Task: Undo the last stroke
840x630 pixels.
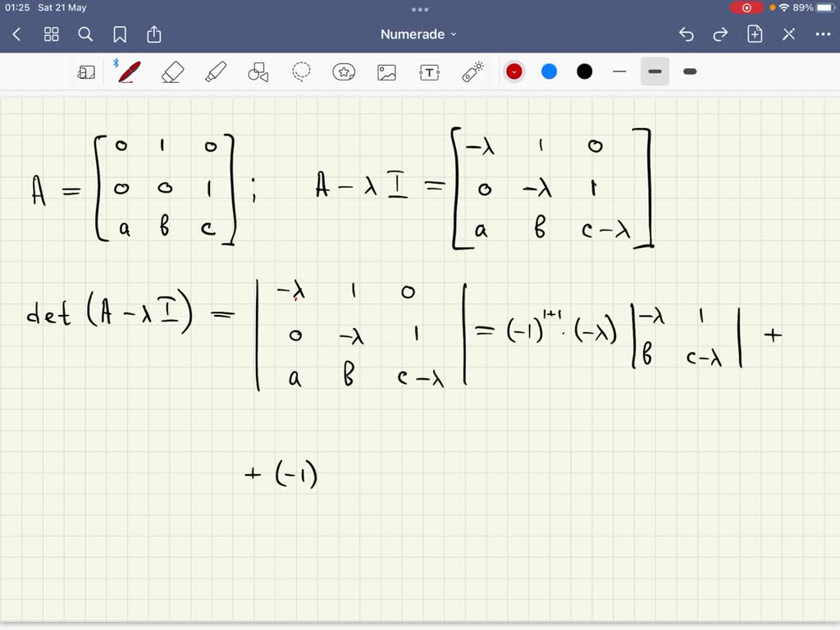Action: click(686, 34)
